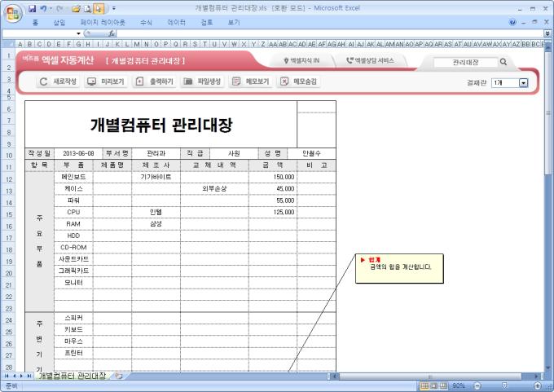Screen dimensions: 554x392
Task: Click the select-all corner of the grid
Action: 8,44
